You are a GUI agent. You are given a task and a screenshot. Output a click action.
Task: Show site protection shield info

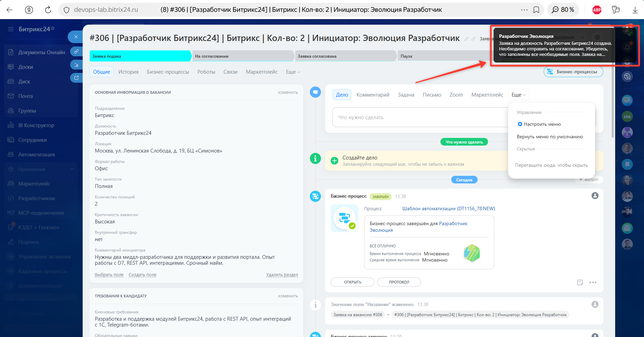pos(66,10)
